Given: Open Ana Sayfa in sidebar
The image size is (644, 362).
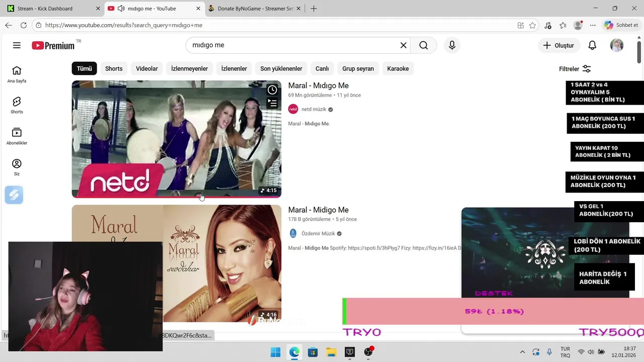Looking at the screenshot, I should click(17, 74).
